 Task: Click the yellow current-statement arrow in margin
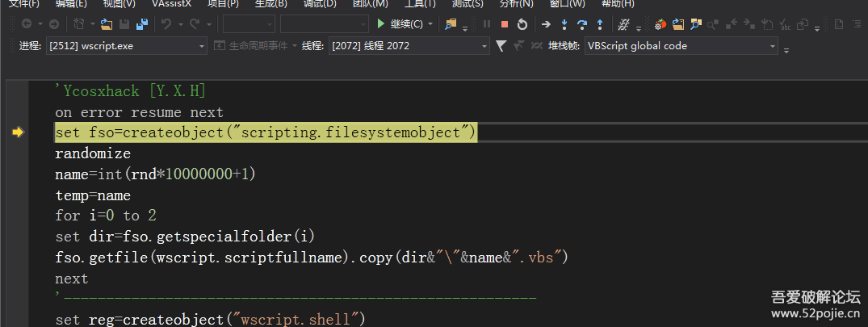tap(18, 132)
